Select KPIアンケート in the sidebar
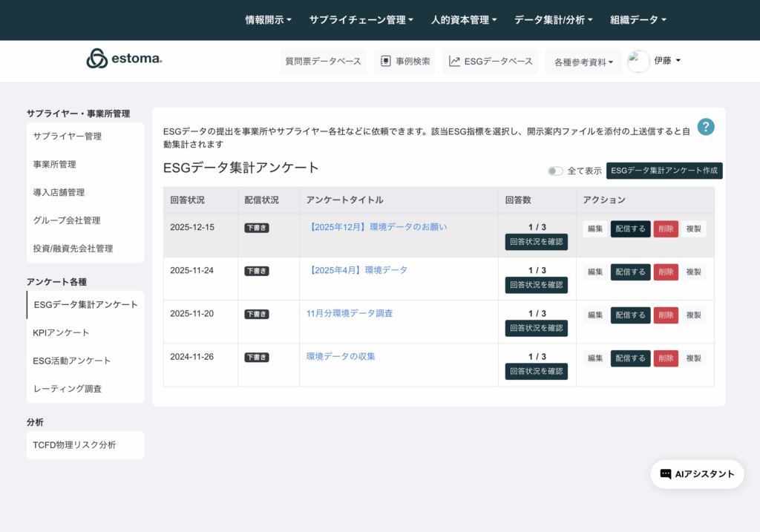 pyautogui.click(x=62, y=332)
